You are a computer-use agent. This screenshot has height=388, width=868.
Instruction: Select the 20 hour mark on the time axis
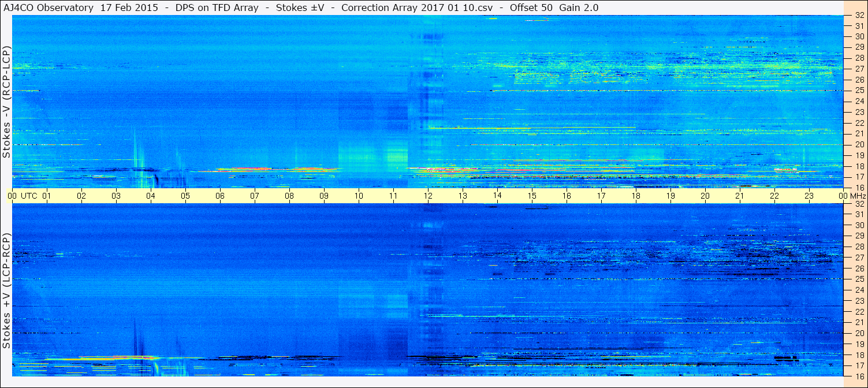click(706, 196)
